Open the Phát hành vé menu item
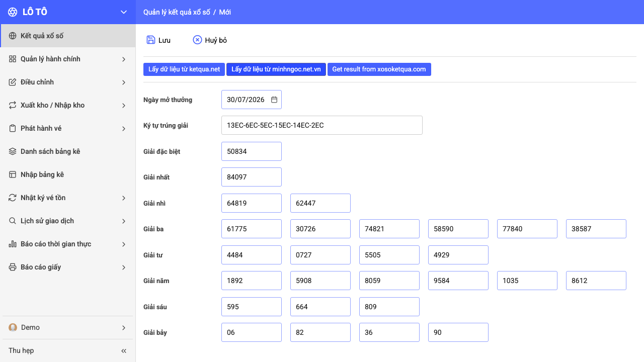The image size is (644, 362). click(x=68, y=129)
